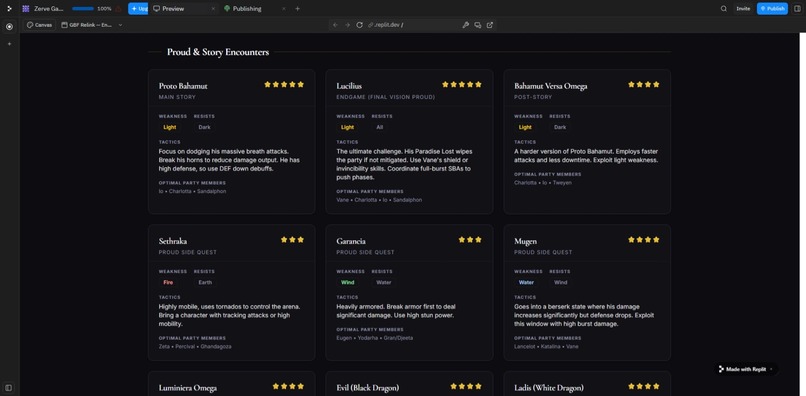Toggle the bottom-left sidebar panel icon
806x396 pixels.
point(9,388)
